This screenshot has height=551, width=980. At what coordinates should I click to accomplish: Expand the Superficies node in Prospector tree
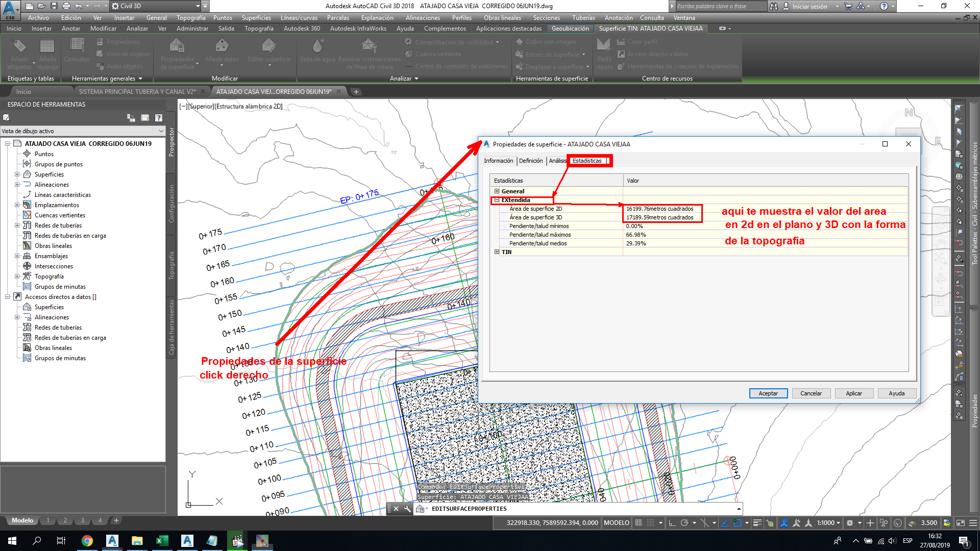[17, 174]
